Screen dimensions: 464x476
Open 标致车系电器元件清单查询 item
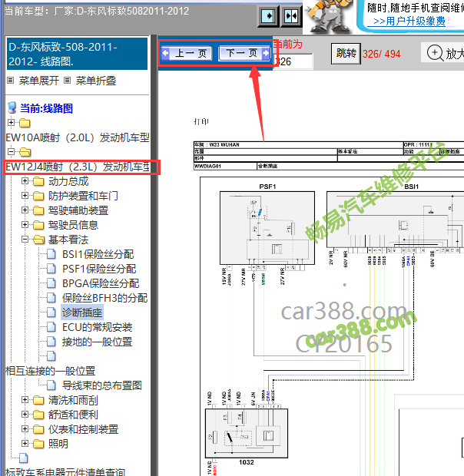tap(65, 472)
